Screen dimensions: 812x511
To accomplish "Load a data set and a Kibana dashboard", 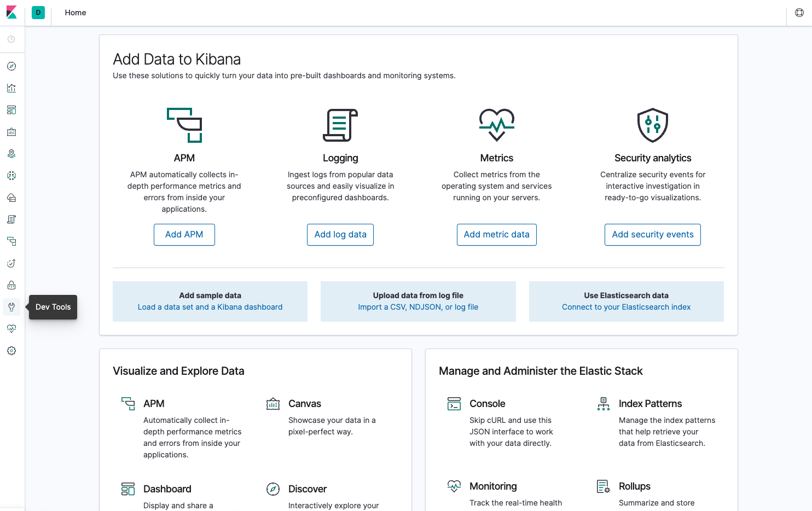I will point(210,307).
